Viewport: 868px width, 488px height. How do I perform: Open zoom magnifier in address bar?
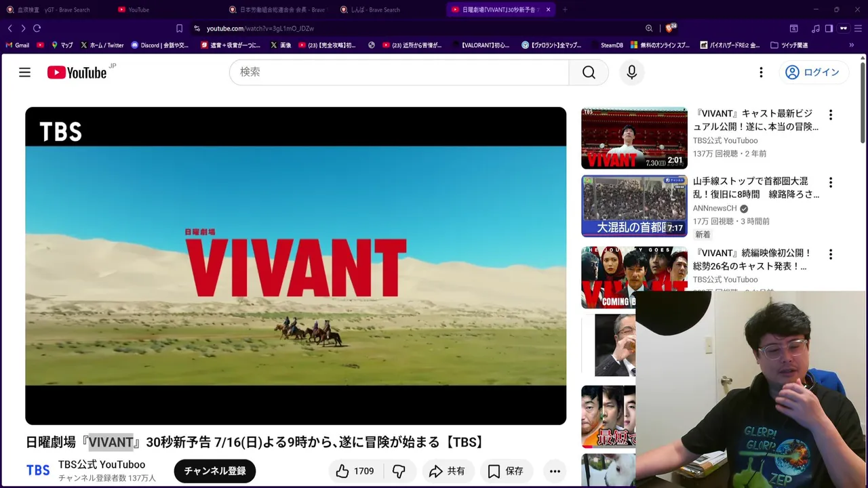point(649,28)
